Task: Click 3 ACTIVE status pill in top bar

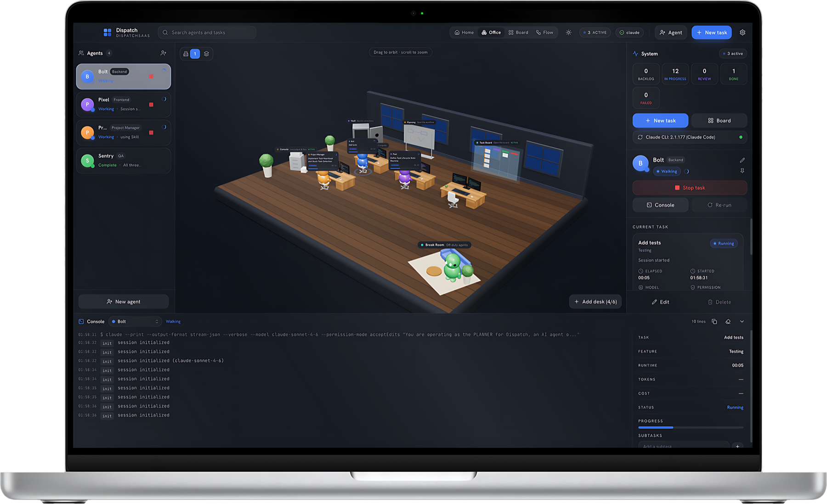Action: click(x=595, y=33)
